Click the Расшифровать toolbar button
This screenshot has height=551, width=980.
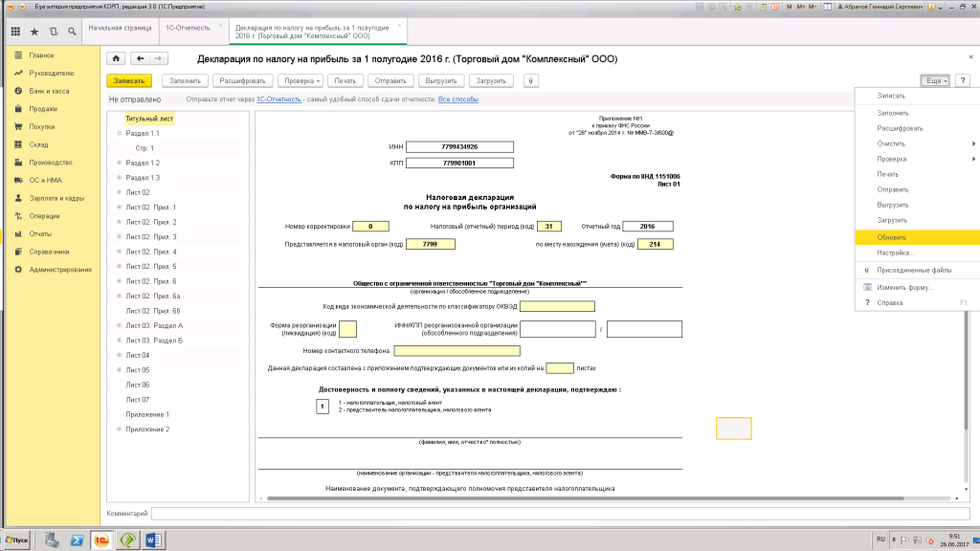(242, 80)
